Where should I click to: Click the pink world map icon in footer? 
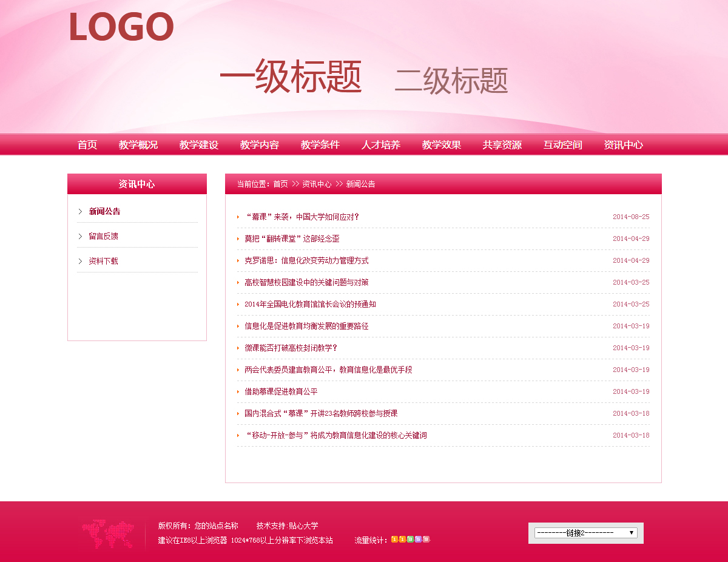pos(108,535)
